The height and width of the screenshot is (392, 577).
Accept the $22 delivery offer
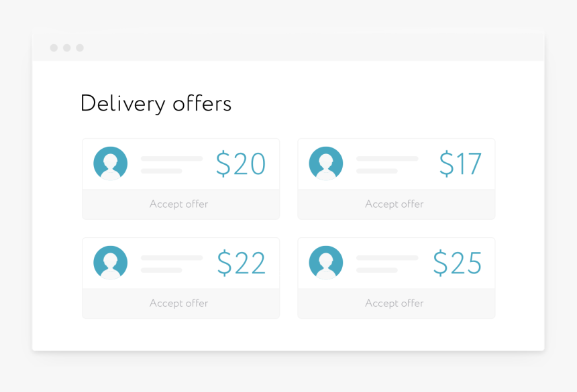pyautogui.click(x=180, y=304)
